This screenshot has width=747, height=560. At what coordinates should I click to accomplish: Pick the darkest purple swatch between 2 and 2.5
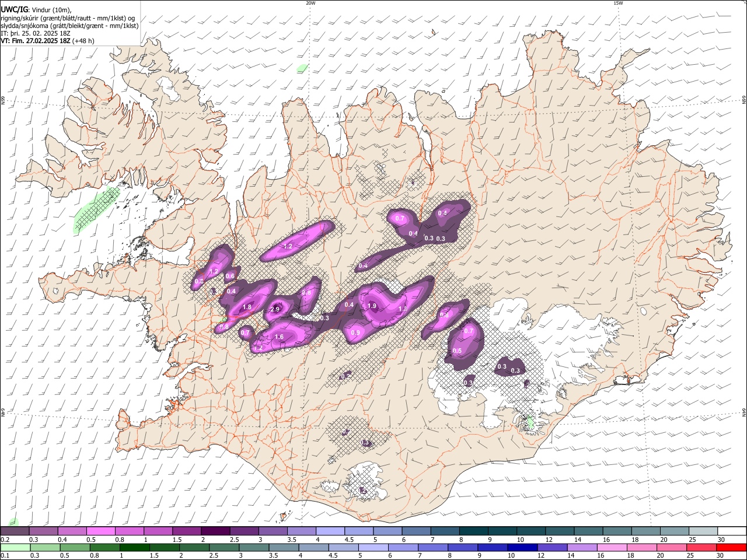(215, 531)
